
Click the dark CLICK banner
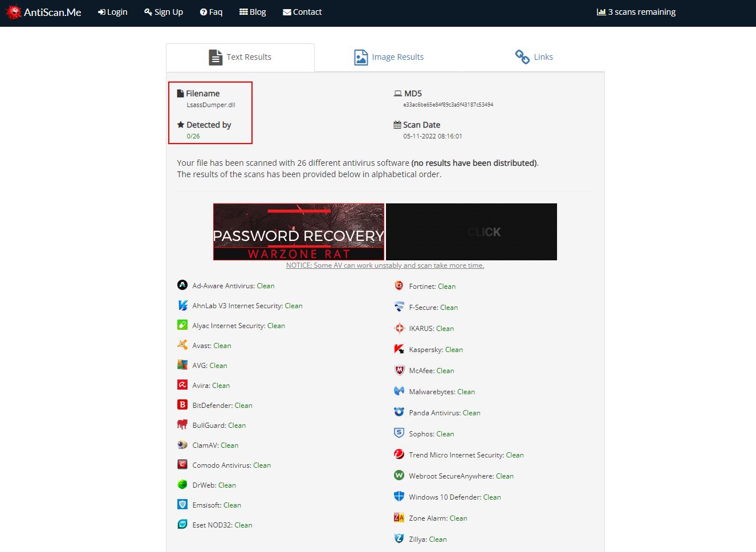point(472,232)
